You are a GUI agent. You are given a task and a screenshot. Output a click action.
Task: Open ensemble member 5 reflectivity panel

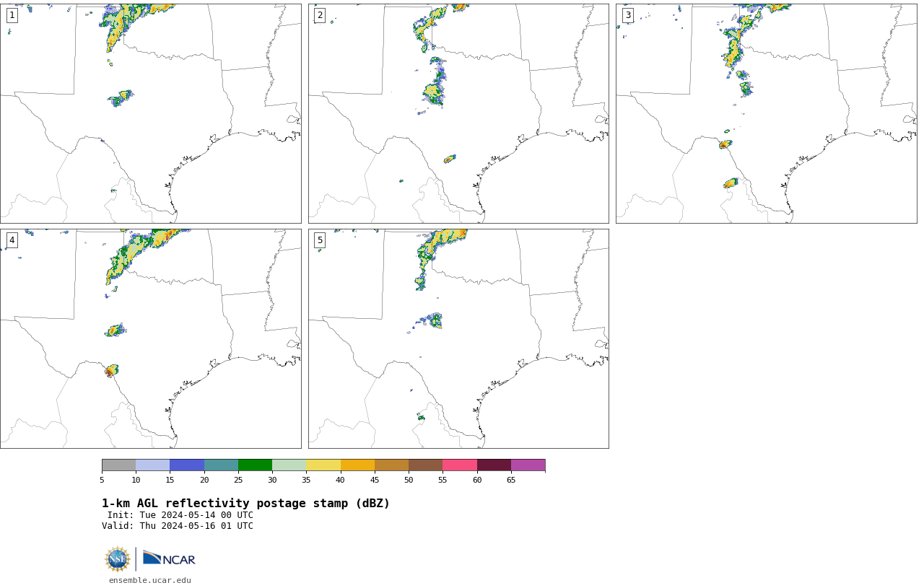458,338
